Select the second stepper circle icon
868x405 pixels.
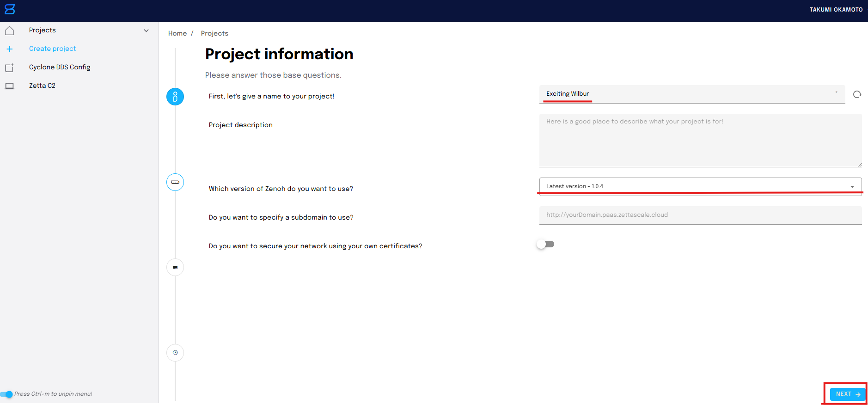pos(175,182)
